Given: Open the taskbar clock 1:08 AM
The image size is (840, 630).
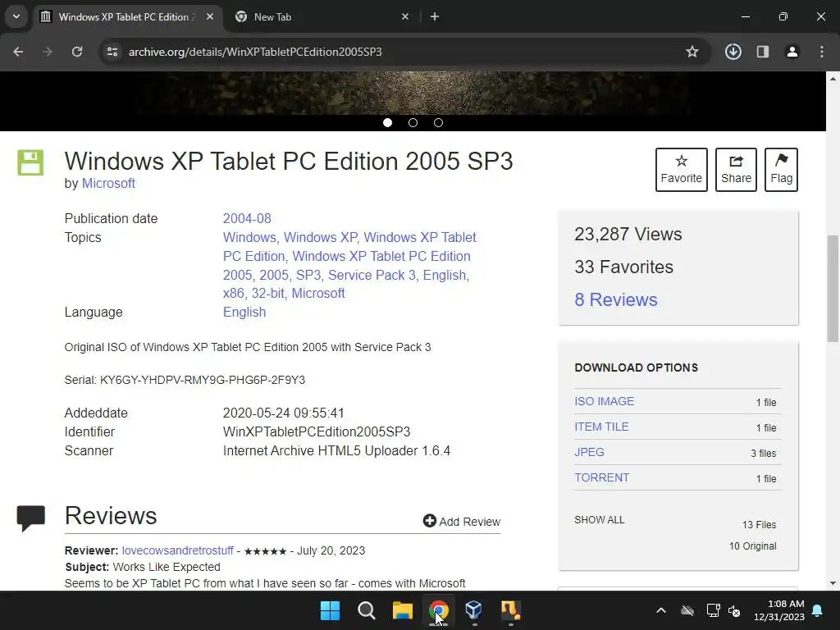Looking at the screenshot, I should [x=779, y=610].
